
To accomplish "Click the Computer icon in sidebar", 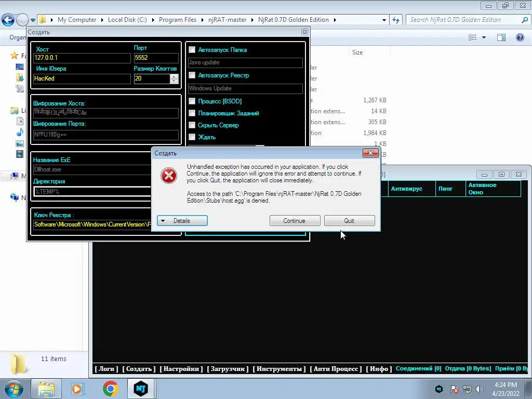I will coord(14,176).
